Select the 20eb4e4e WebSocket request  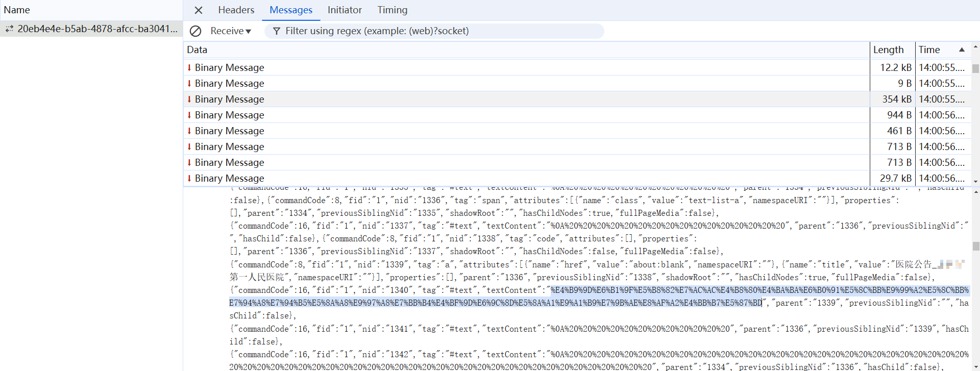[97, 29]
